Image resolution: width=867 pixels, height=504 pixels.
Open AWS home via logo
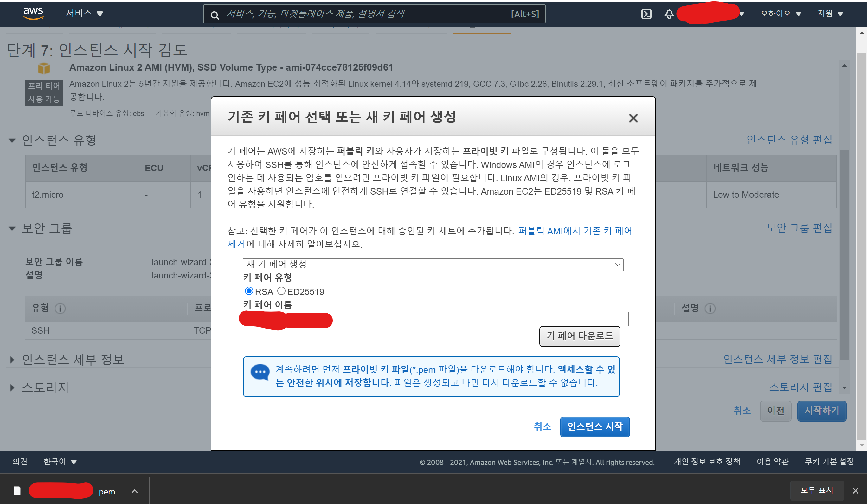33,13
